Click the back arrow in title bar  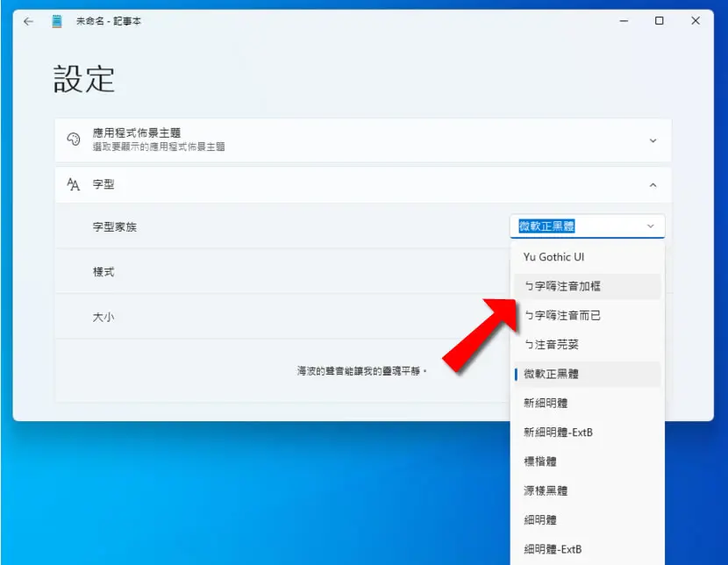coord(28,21)
